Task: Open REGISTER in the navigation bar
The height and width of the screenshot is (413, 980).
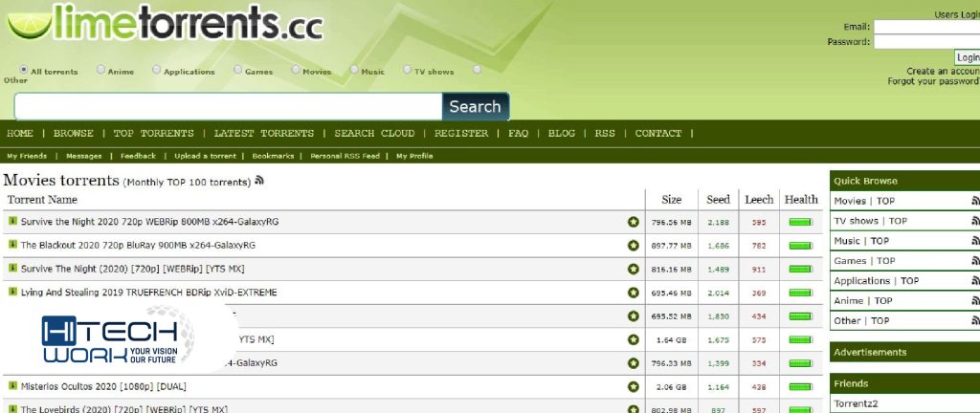Action: [461, 133]
